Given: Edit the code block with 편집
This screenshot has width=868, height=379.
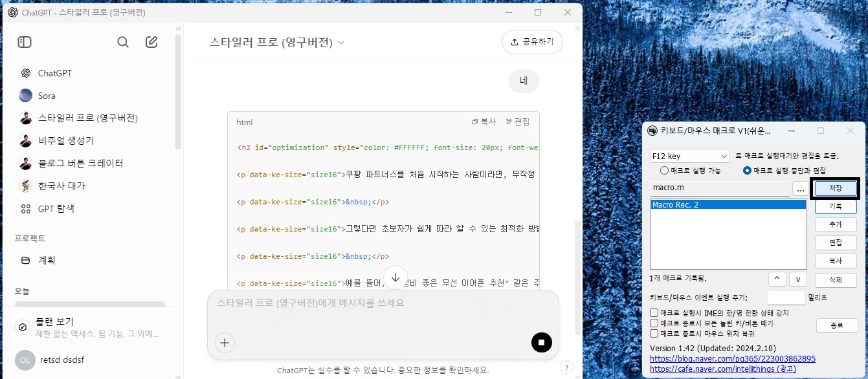Looking at the screenshot, I should (518, 122).
